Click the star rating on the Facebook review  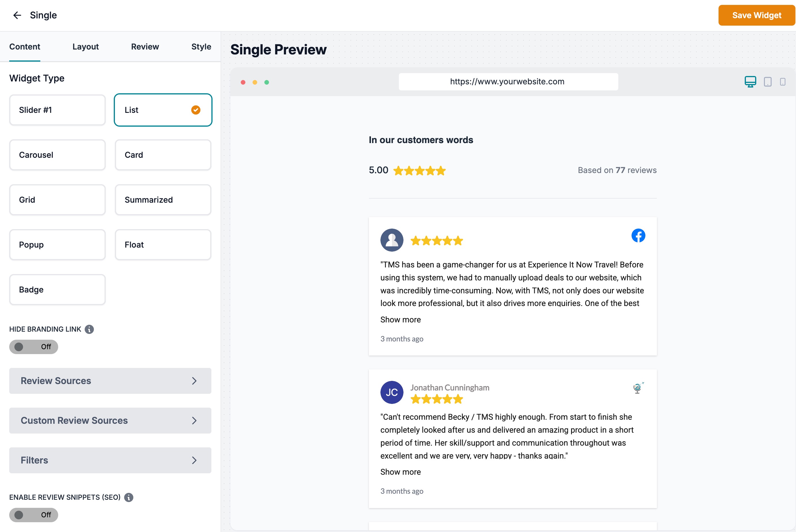(437, 241)
